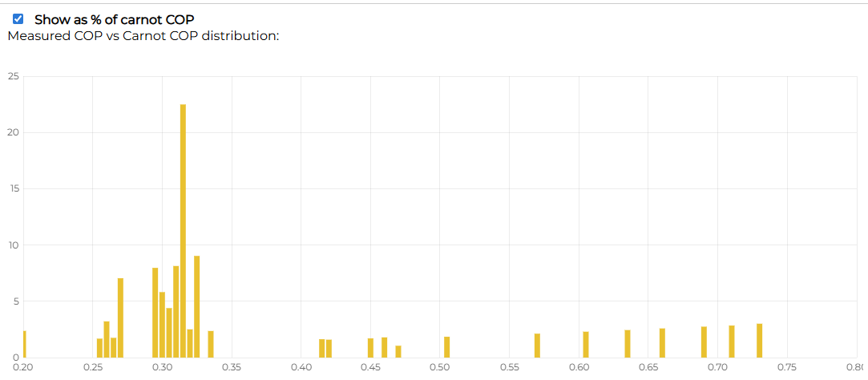Click the histogram bar at the 0.20 left edge
This screenshot has height=380, width=868.
coord(25,344)
